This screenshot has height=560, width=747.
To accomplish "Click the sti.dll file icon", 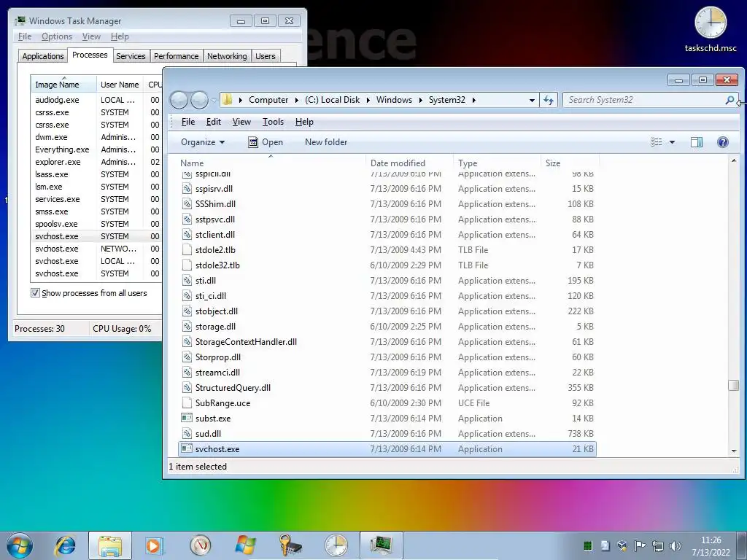I will [187, 281].
